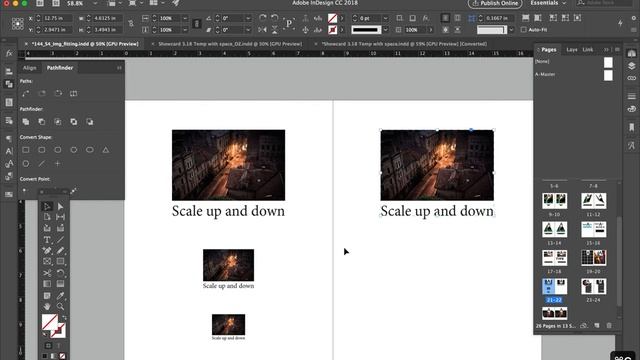Click the Publish Online button
Image resolution: width=640 pixels, height=360 pixels.
coord(495,3)
